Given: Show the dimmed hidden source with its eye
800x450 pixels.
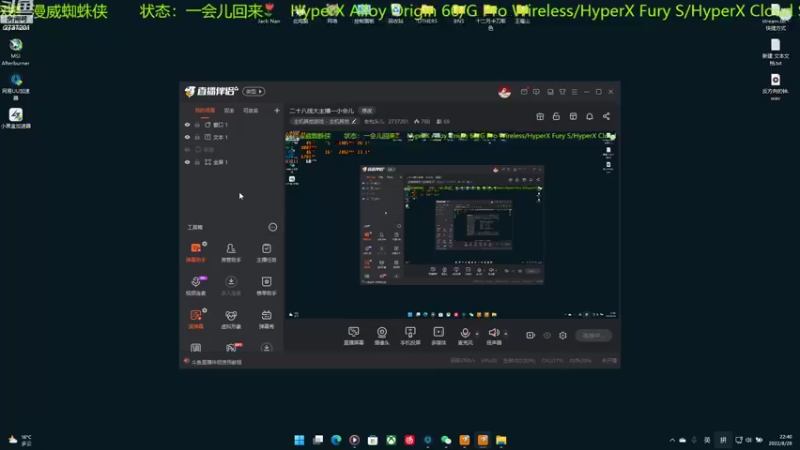Looking at the screenshot, I should (187, 149).
